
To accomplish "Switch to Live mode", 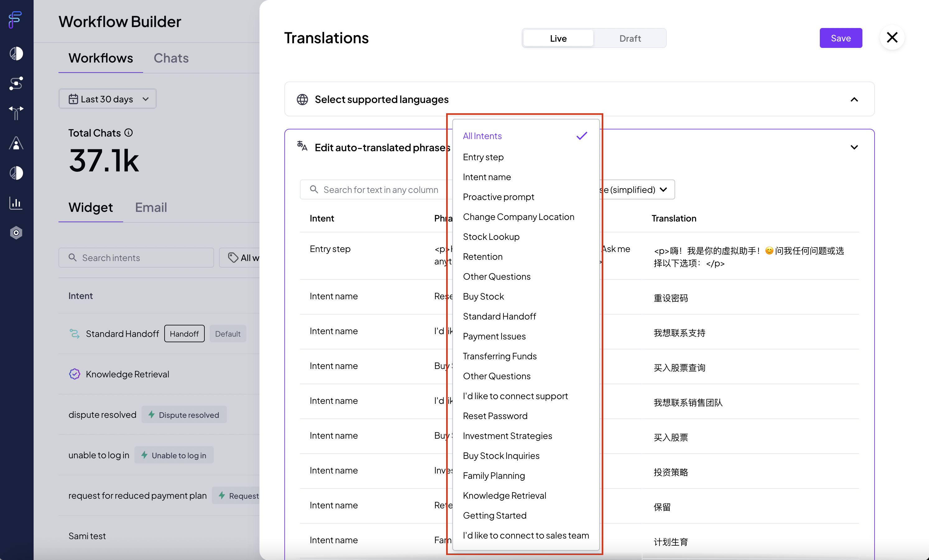I will [558, 38].
